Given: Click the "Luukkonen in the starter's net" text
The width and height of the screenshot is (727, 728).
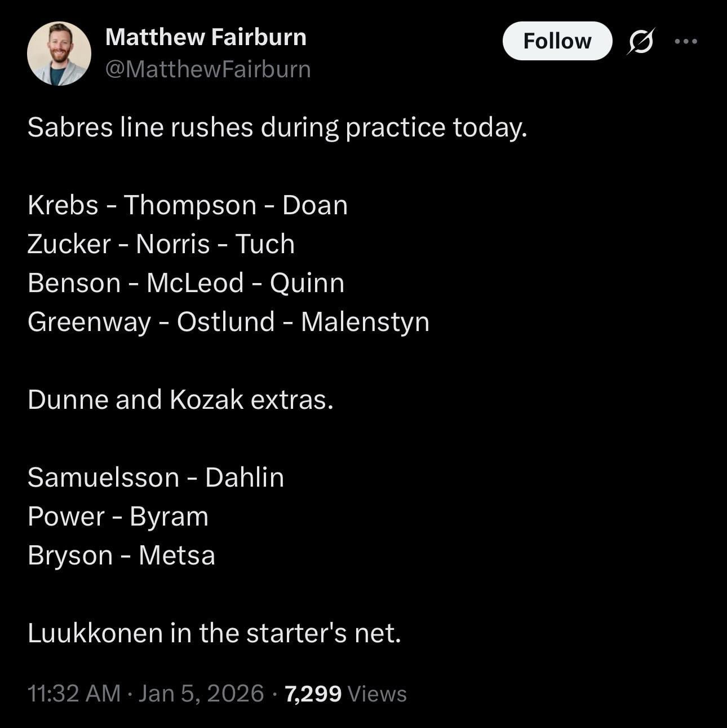Looking at the screenshot, I should 214,633.
